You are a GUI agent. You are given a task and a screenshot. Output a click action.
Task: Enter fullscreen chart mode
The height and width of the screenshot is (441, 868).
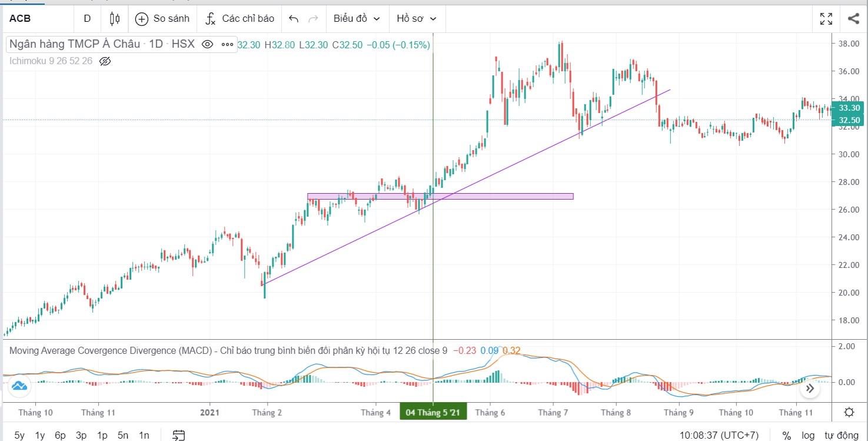pos(826,19)
